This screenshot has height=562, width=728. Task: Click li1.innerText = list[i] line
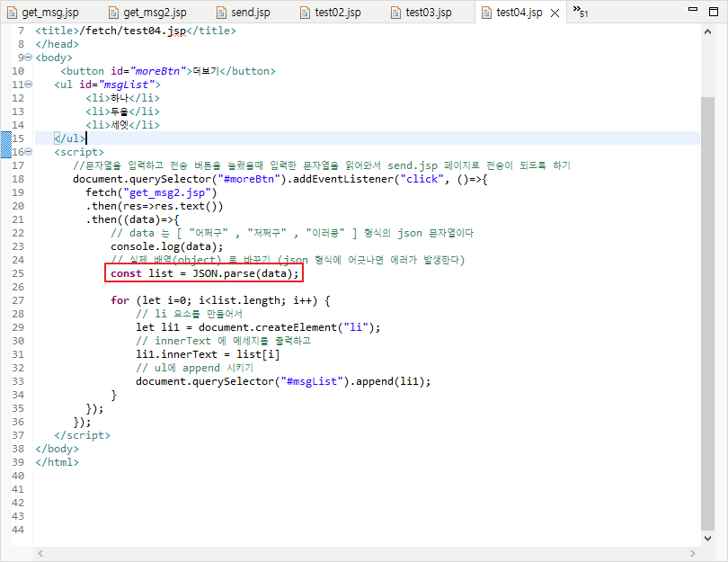point(208,354)
